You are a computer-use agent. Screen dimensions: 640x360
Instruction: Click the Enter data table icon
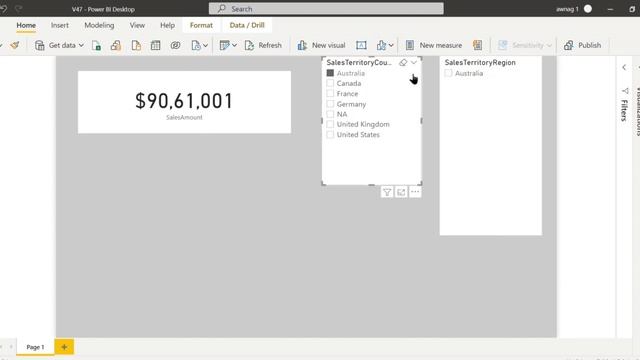(x=156, y=45)
